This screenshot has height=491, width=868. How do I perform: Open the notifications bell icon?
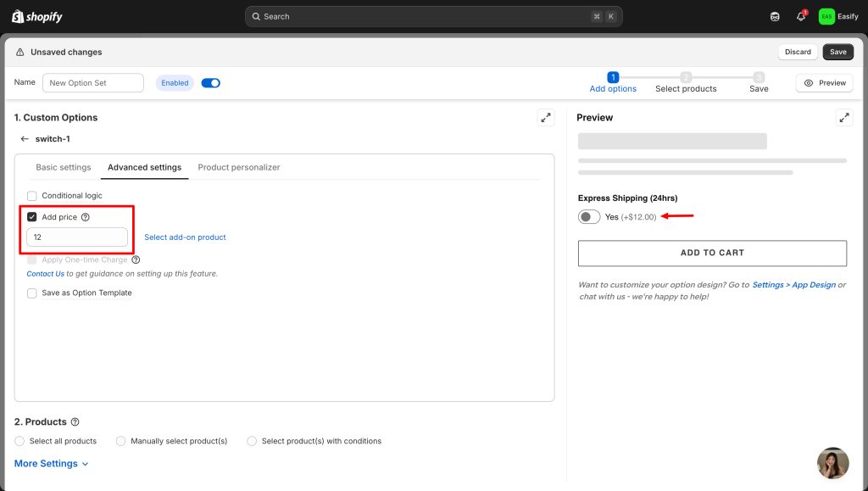point(801,17)
